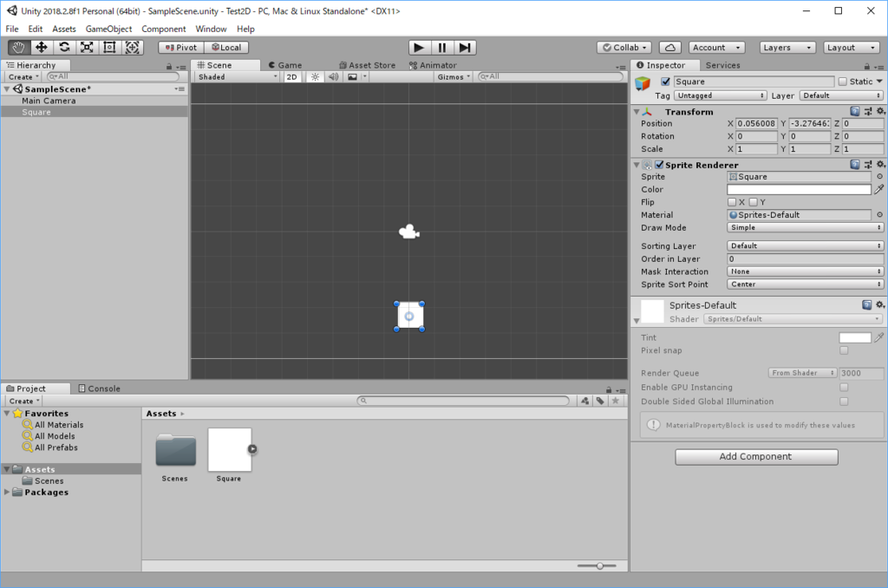Open the Layers dropdown
Viewport: 888px width, 588px height.
(787, 48)
